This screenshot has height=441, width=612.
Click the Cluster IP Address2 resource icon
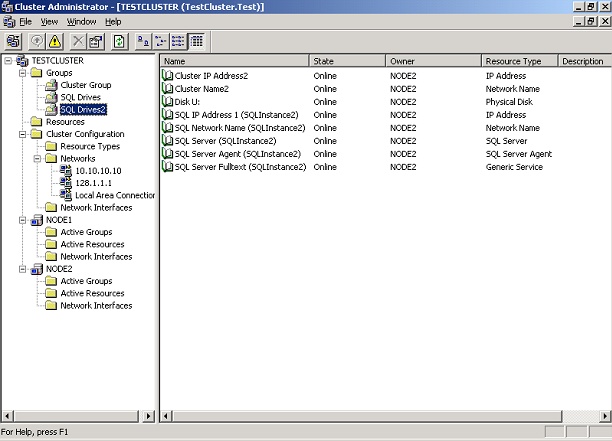point(167,76)
